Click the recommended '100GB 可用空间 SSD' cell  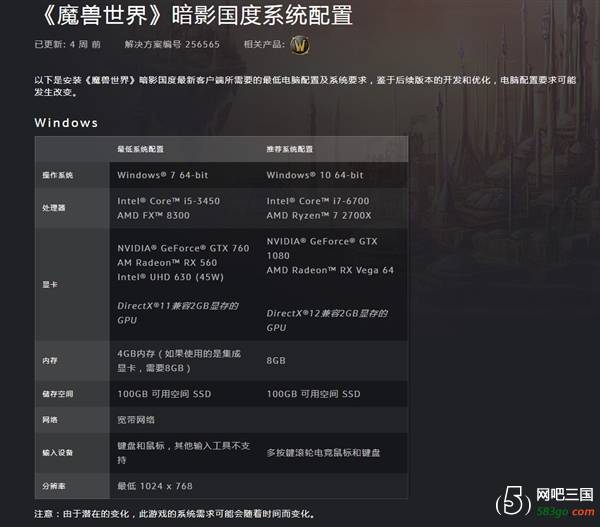point(313,394)
